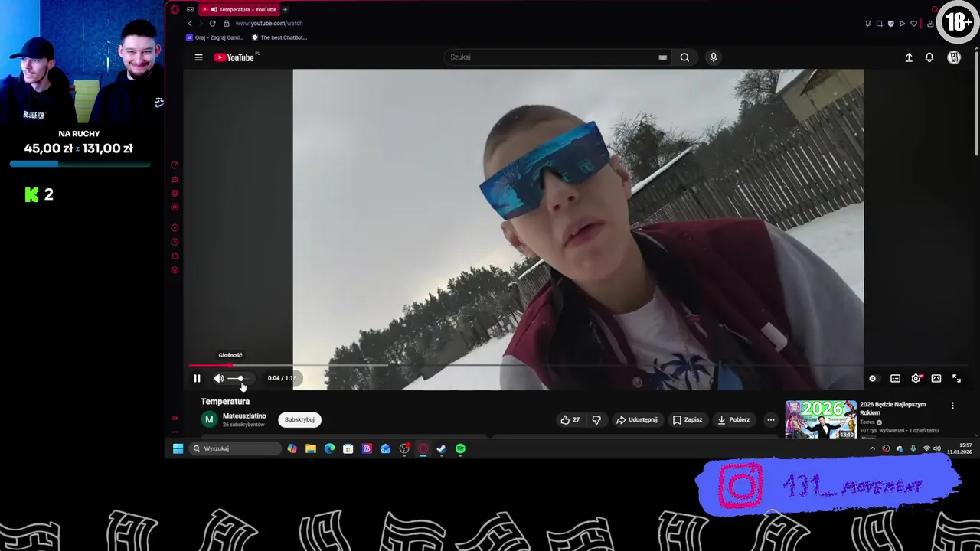
Task: Click the Windows taskbar Wyszukaj search box
Action: [x=236, y=449]
